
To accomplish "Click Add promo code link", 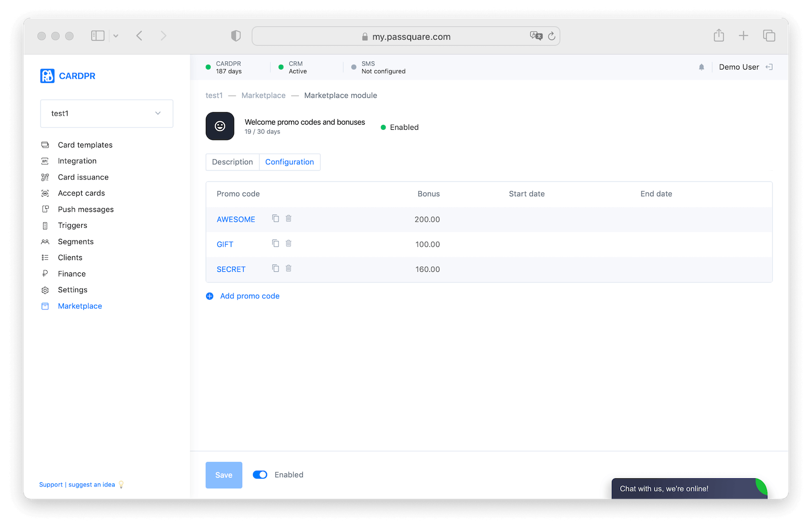I will [250, 296].
